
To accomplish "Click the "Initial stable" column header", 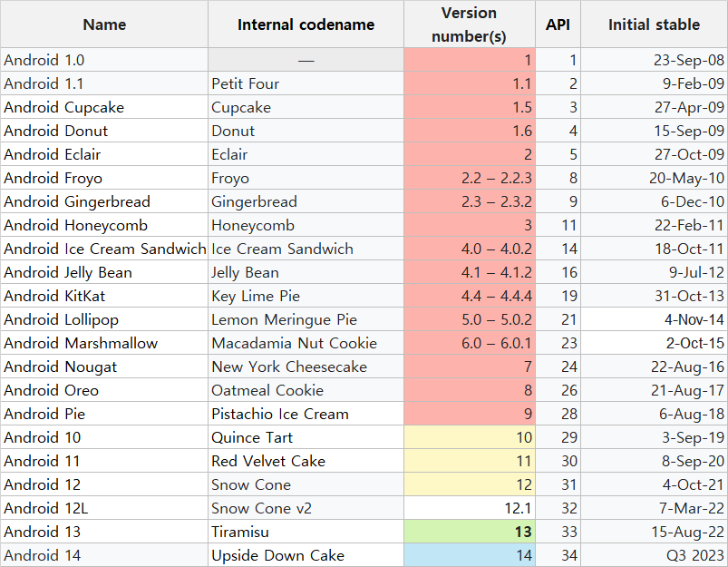I will coord(655,24).
